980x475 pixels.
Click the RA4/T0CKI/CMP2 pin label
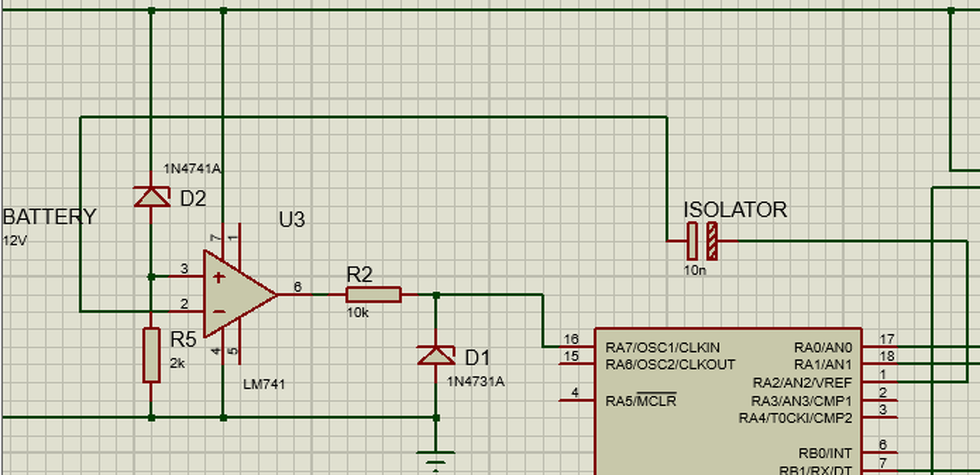point(795,418)
